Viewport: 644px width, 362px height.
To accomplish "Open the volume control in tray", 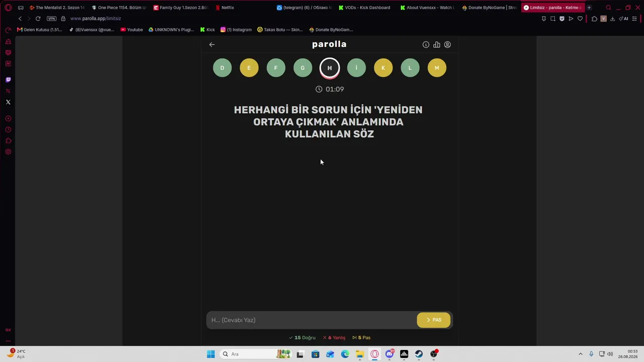I will click(x=610, y=354).
